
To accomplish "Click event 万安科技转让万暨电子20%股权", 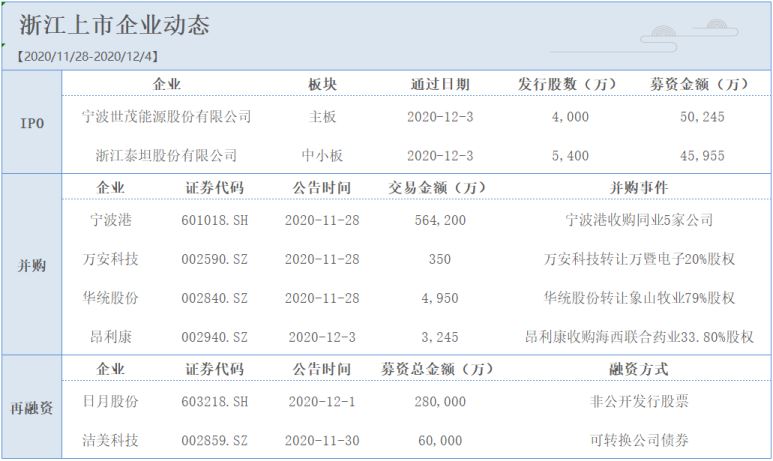I will coord(639,259).
